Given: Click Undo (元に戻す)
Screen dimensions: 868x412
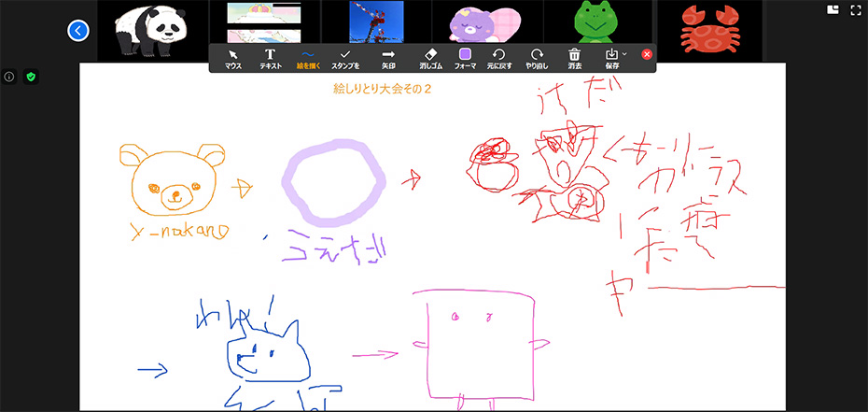Looking at the screenshot, I should click(x=499, y=59).
